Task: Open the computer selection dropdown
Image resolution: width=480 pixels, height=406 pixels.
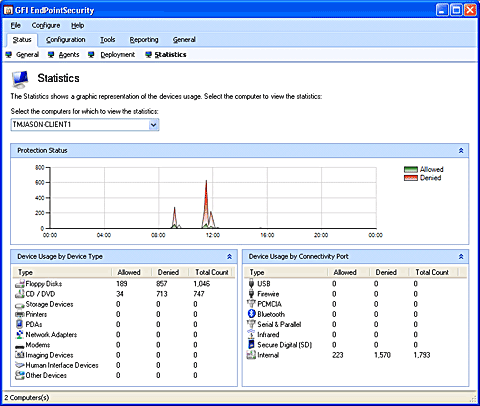Action: (153, 125)
